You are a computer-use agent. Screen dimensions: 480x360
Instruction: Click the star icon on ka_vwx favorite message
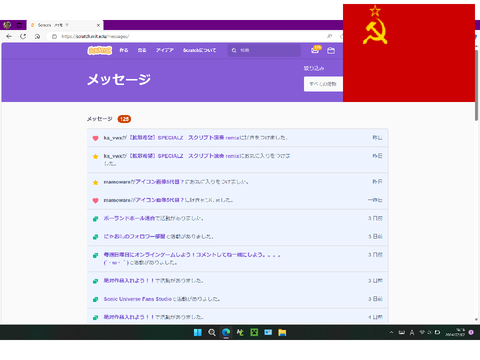95,156
